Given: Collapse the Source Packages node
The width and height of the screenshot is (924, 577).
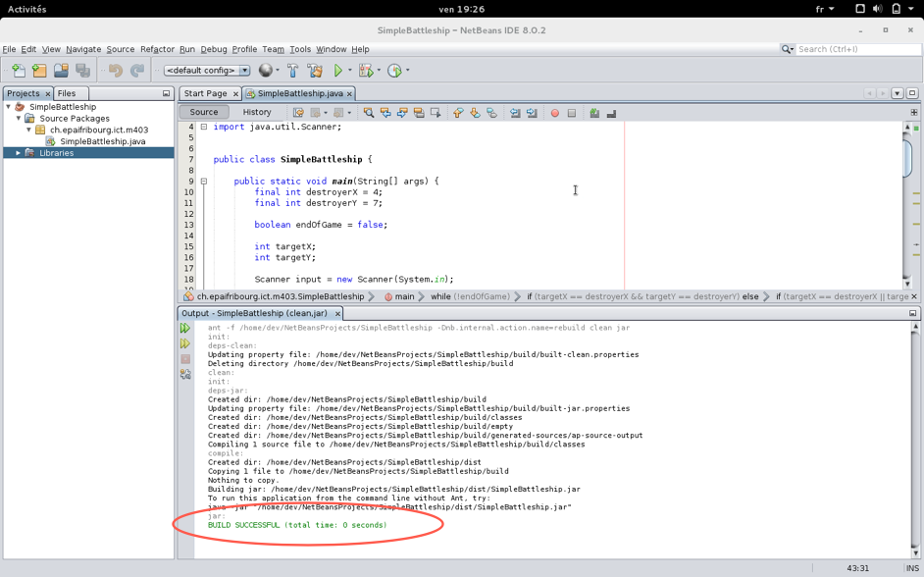Looking at the screenshot, I should coord(19,118).
